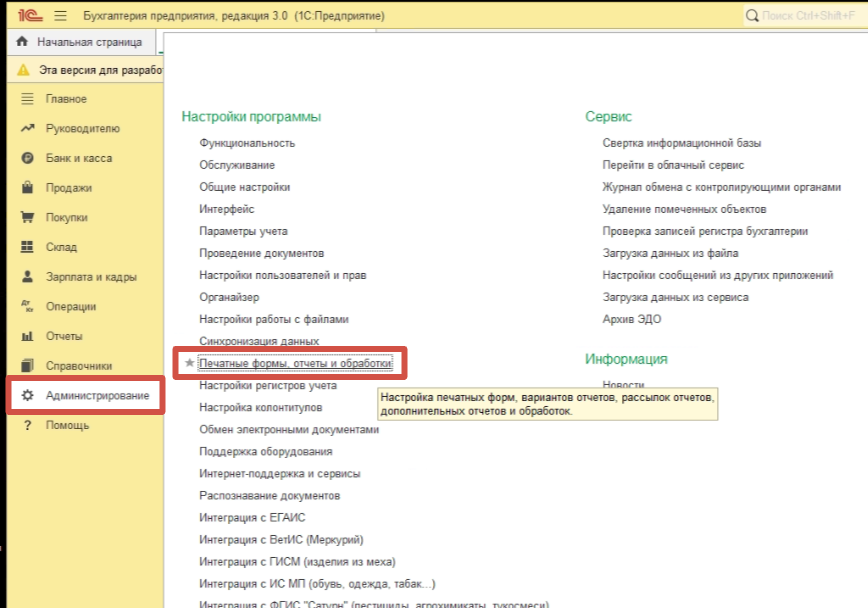The image size is (868, 608).
Task: Click the Справочники books icon
Action: coord(27,365)
